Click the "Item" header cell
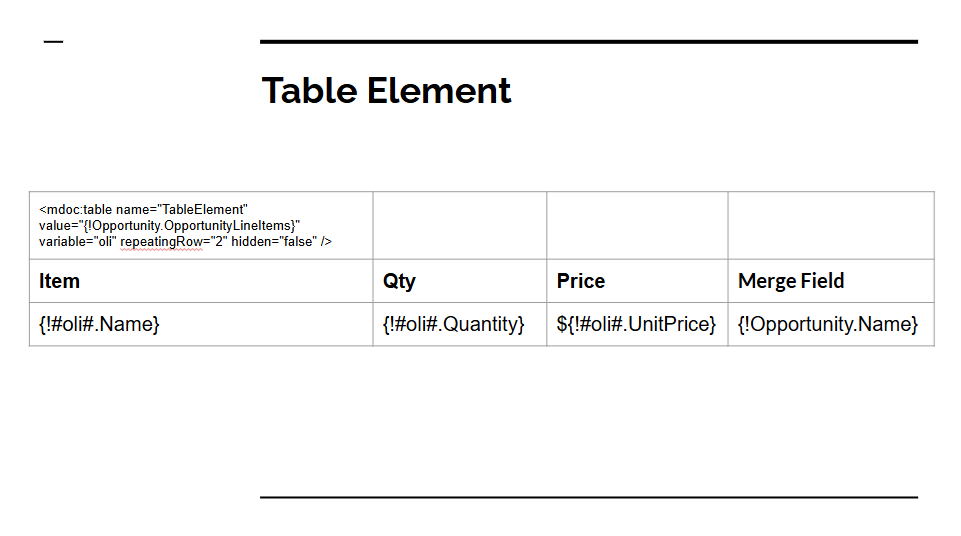 (x=60, y=281)
